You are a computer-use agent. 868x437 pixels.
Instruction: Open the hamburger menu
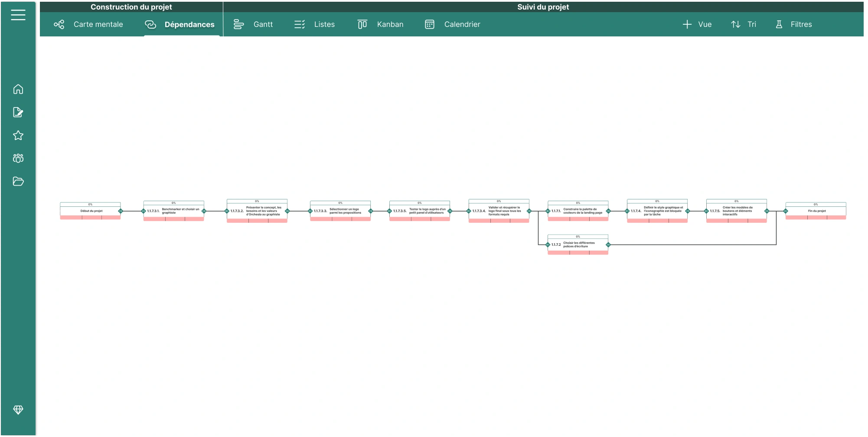click(x=18, y=15)
